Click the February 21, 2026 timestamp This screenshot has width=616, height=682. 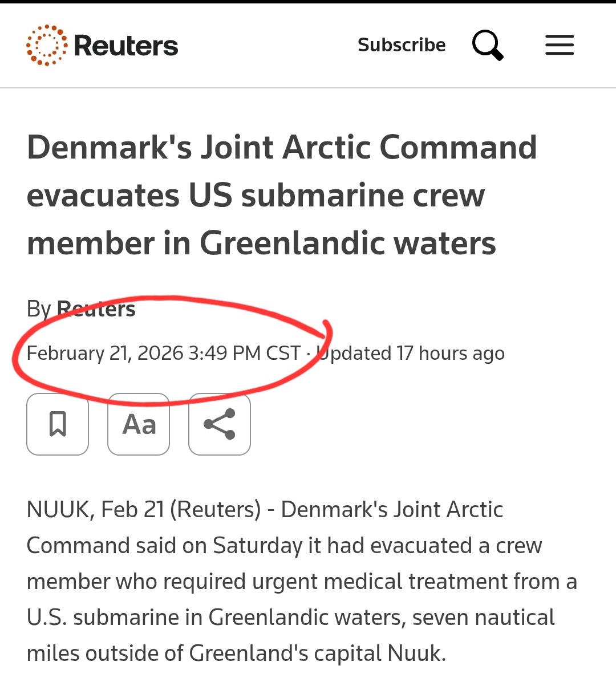pos(105,354)
